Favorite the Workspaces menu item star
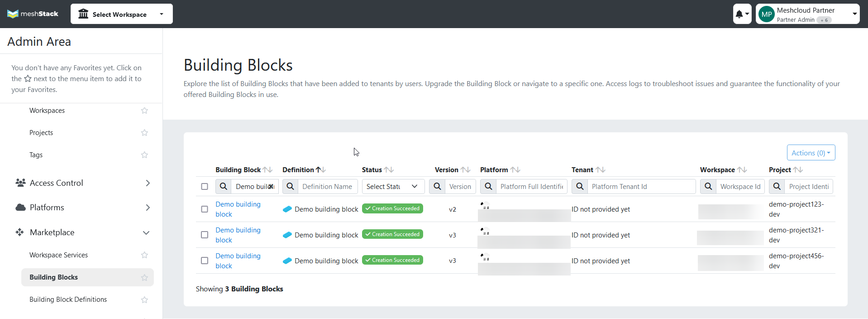Viewport: 868px width, 319px height. pos(144,111)
